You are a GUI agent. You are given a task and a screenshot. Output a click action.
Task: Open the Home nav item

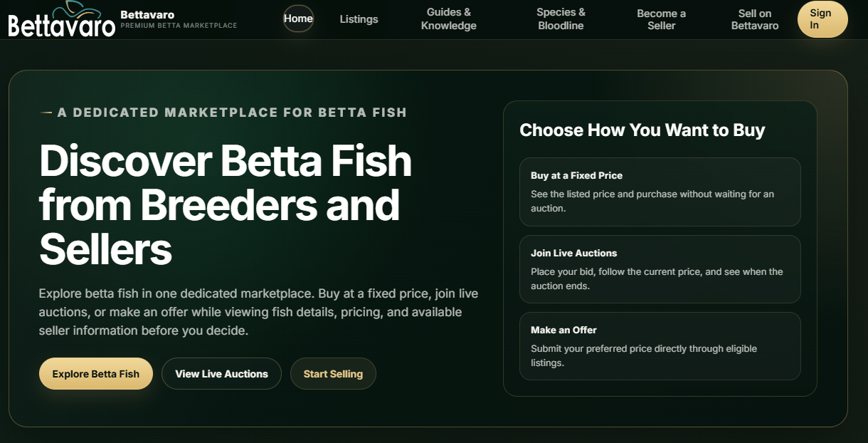pyautogui.click(x=298, y=19)
